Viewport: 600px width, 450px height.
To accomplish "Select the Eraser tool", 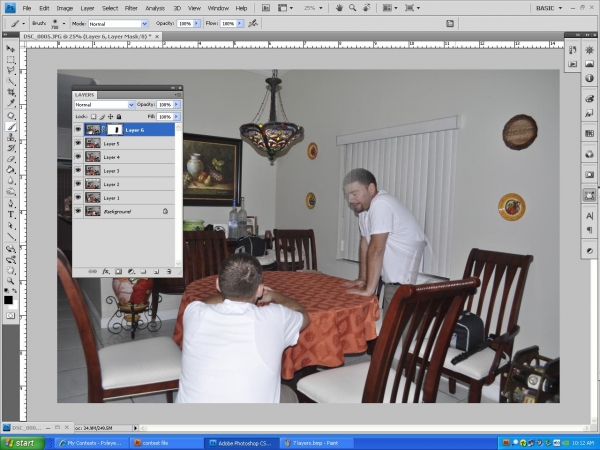I will [x=10, y=159].
